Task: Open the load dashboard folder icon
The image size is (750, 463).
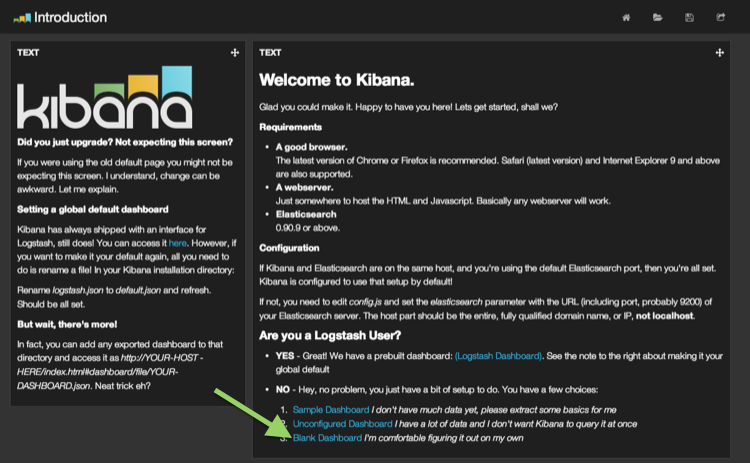Action: click(657, 17)
